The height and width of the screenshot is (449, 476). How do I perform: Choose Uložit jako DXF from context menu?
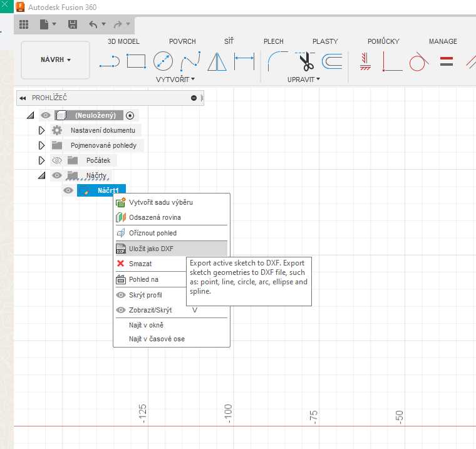coord(151,249)
